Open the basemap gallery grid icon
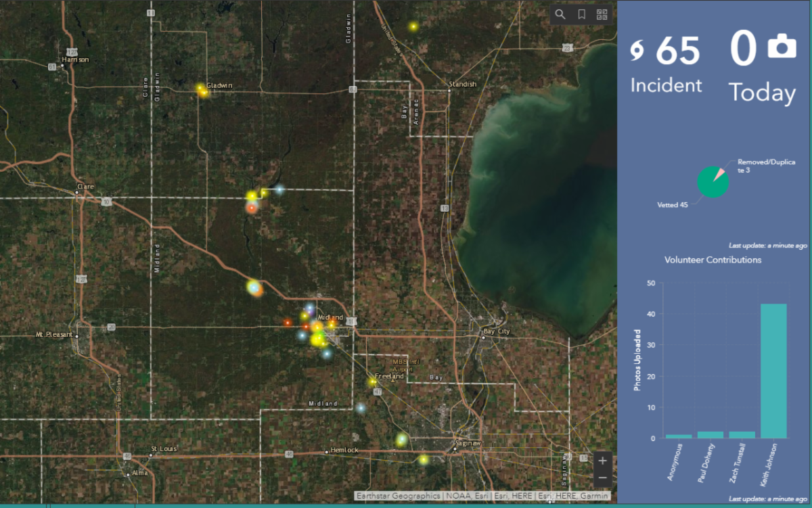Screen dimensions: 812x508 click(602, 14)
